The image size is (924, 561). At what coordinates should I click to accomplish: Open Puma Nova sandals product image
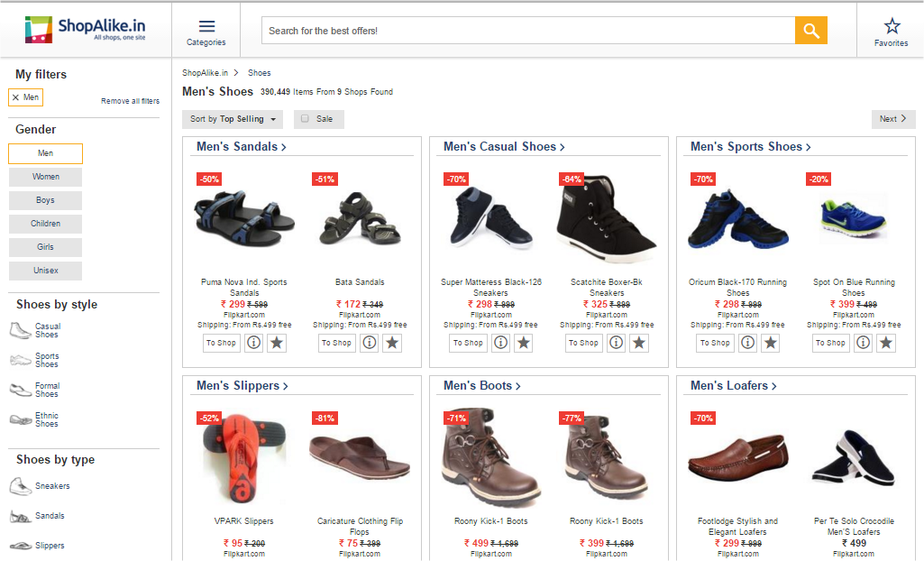[x=244, y=218]
